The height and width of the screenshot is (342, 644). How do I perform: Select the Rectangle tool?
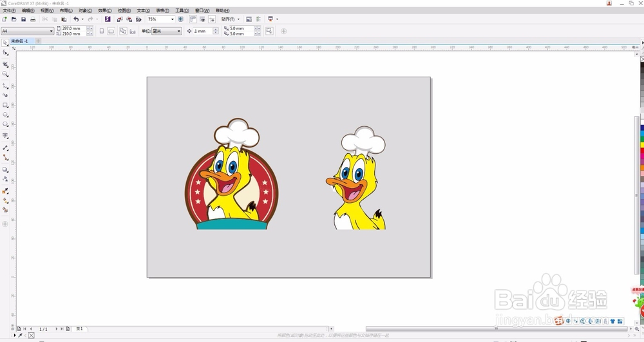(5, 105)
